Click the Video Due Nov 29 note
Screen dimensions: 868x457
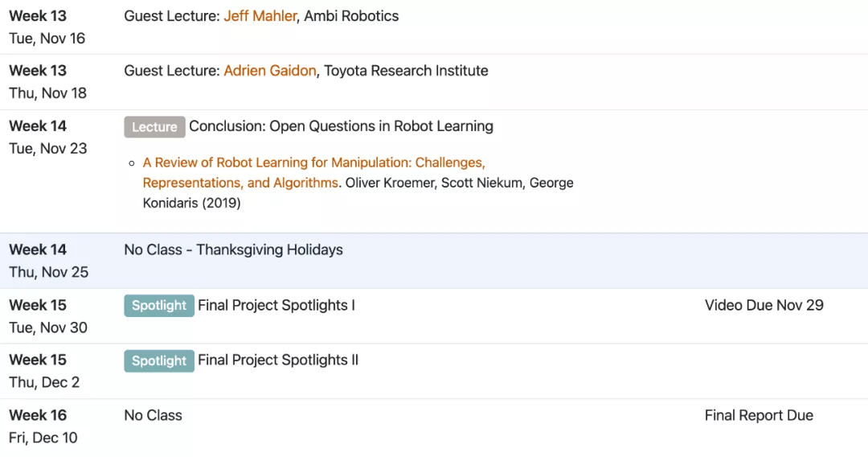pos(764,305)
